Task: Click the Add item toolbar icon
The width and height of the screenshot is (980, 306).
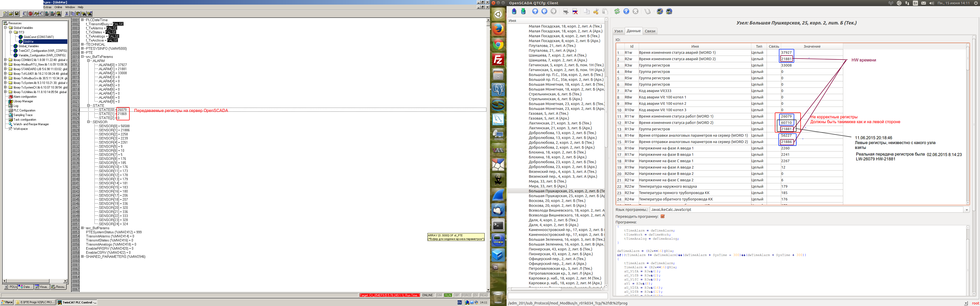Action: 566,11
